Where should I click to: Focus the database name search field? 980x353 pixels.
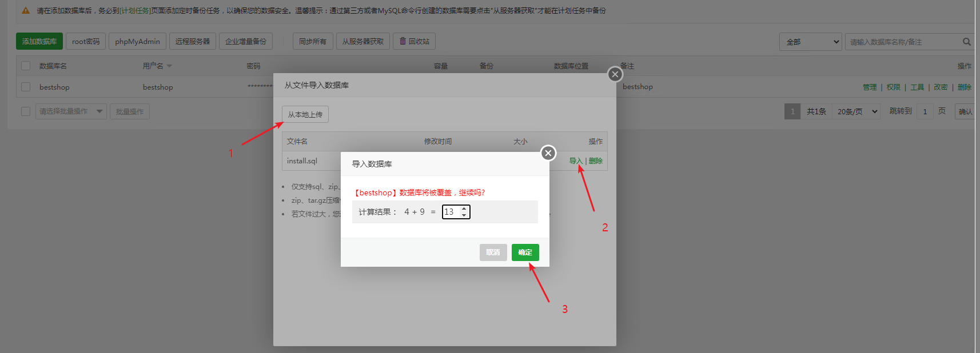[x=902, y=42]
